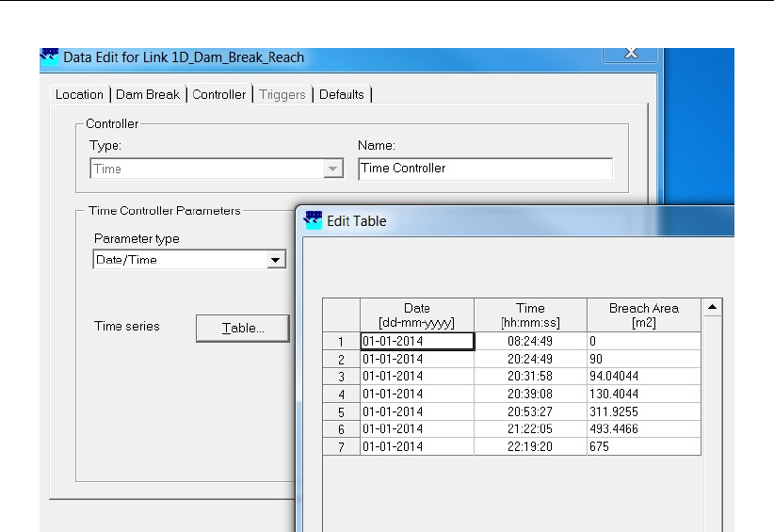Image resolution: width=774 pixels, height=532 pixels.
Task: Select breach area cell 493.4466
Action: coord(644,429)
